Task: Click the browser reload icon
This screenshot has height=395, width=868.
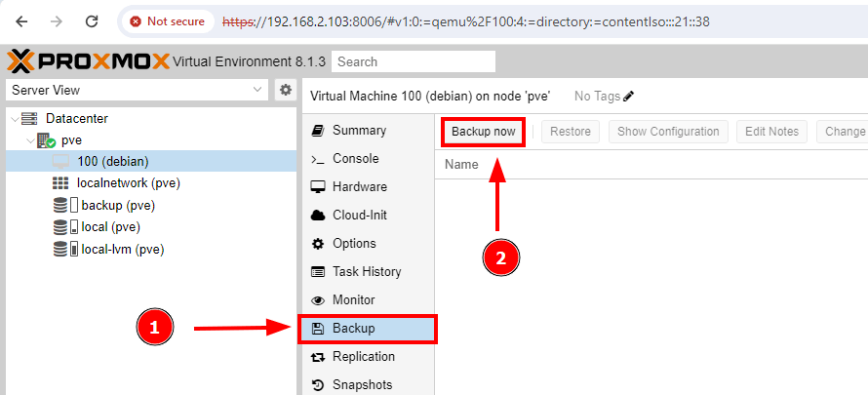Action: (x=91, y=20)
